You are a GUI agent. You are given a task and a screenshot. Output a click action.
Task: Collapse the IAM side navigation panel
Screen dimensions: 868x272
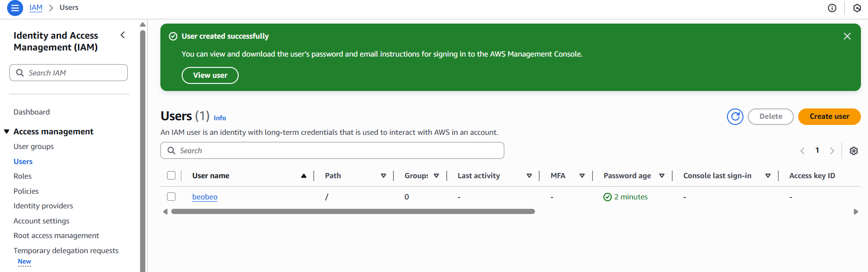(x=123, y=35)
